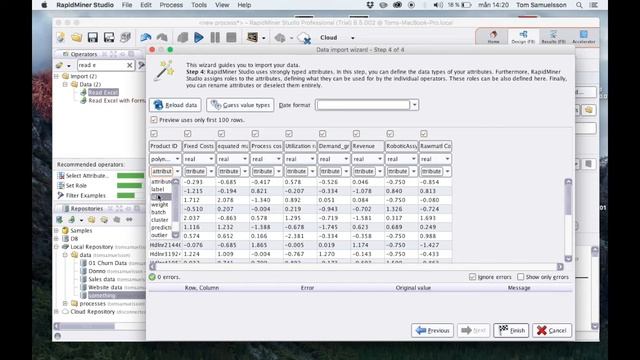Click the Save process floppy icon
Image resolution: width=640 pixels, height=360 pixels.
tap(93, 38)
